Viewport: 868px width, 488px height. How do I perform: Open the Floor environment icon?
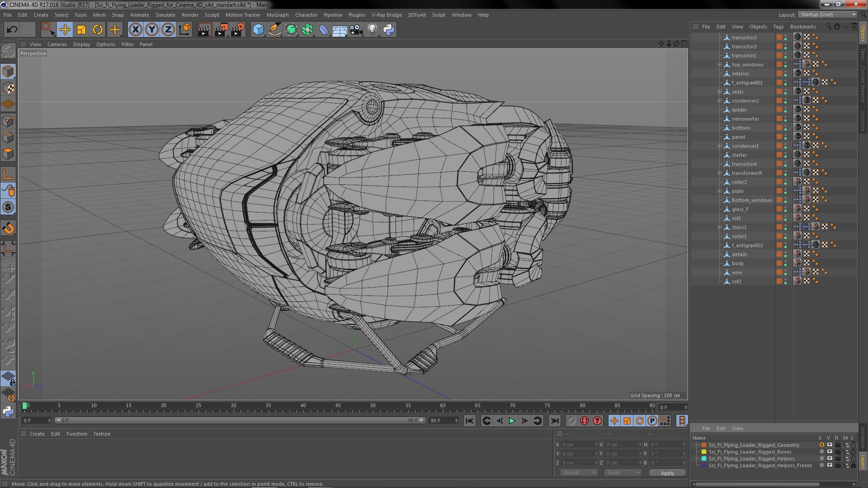coord(340,30)
